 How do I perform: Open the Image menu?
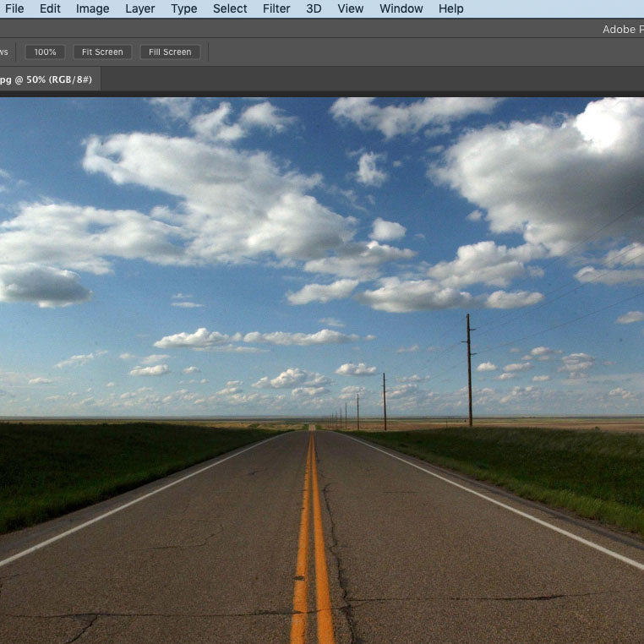(x=92, y=8)
